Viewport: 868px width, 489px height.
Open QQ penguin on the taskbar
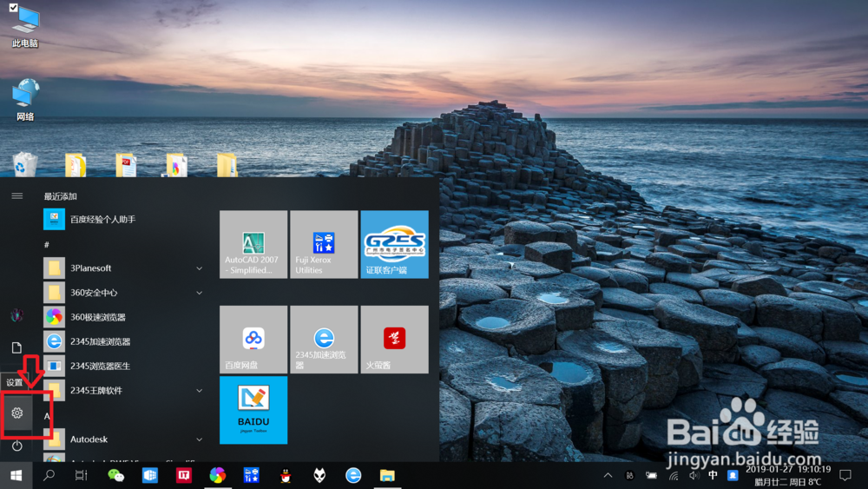(x=285, y=475)
